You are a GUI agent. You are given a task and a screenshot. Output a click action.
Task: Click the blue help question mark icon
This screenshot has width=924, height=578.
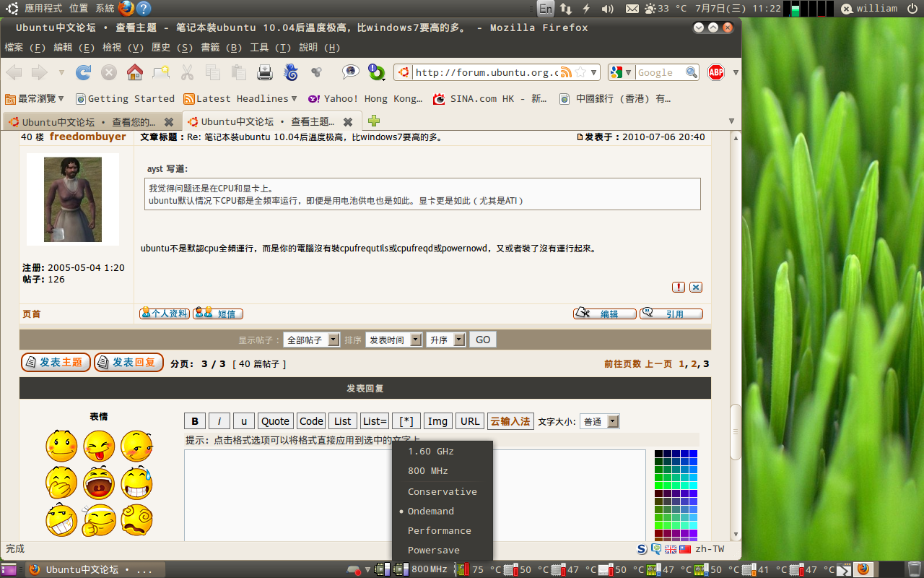[144, 9]
